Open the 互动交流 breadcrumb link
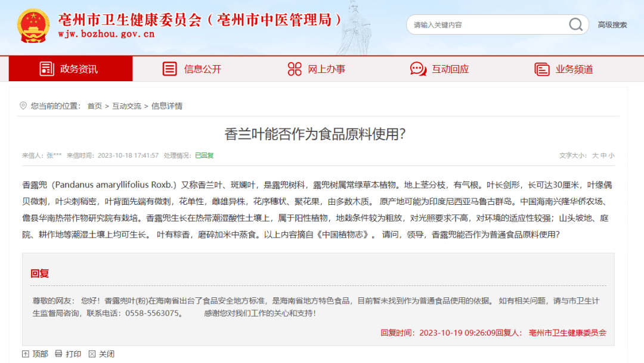 point(128,107)
